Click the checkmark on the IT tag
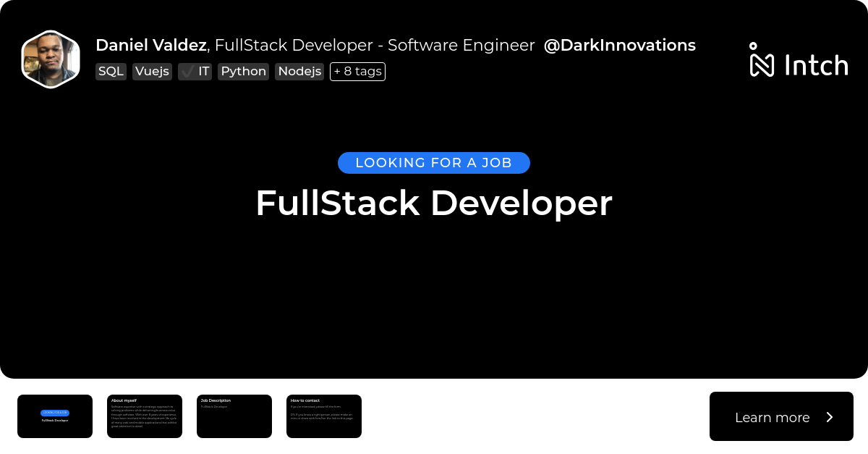Viewport: 868px width, 454px height. (x=187, y=71)
